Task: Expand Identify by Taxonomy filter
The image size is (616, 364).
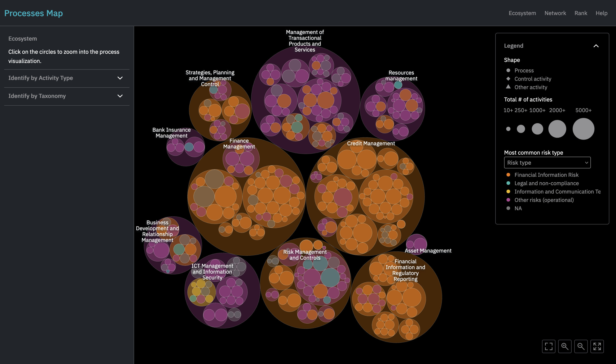Action: tap(121, 96)
